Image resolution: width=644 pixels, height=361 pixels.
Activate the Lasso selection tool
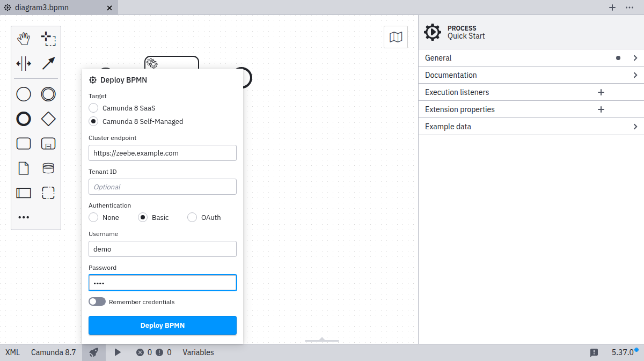coord(48,38)
